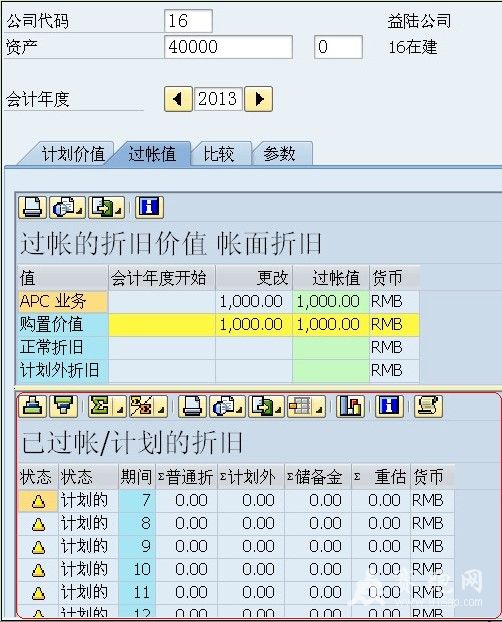The width and height of the screenshot is (502, 622).
Task: Open the views dropdown in upper toolbar
Action: pos(67,207)
